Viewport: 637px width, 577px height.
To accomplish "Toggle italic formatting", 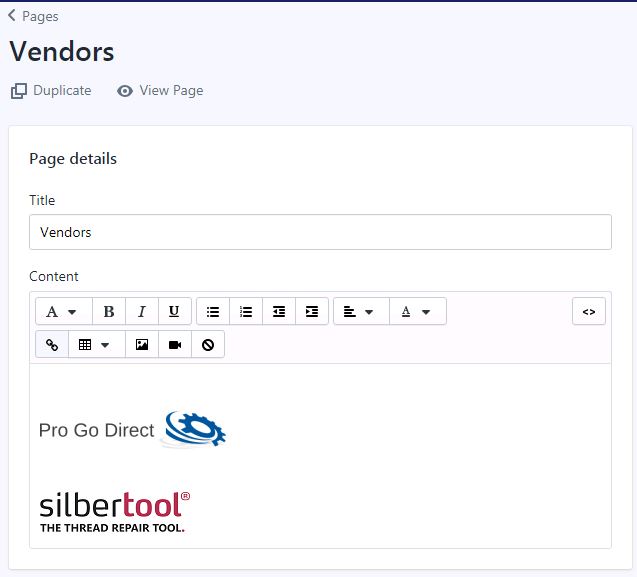I will [142, 312].
